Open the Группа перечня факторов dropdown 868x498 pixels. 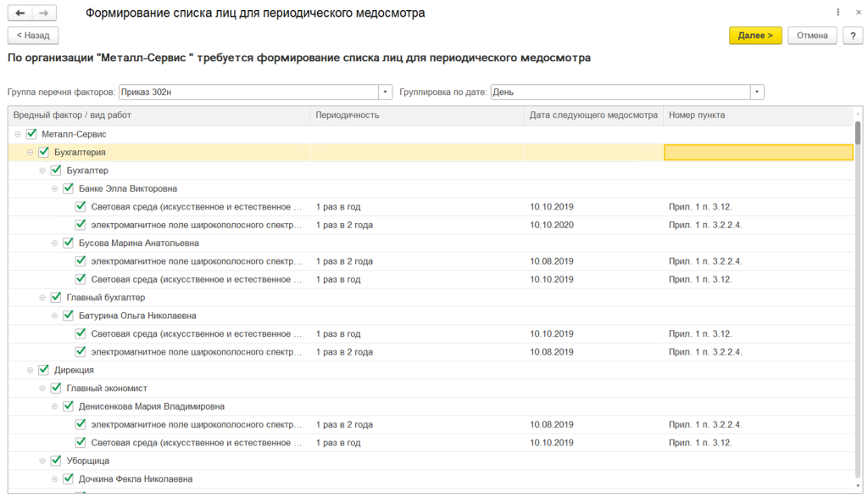pyautogui.click(x=386, y=92)
